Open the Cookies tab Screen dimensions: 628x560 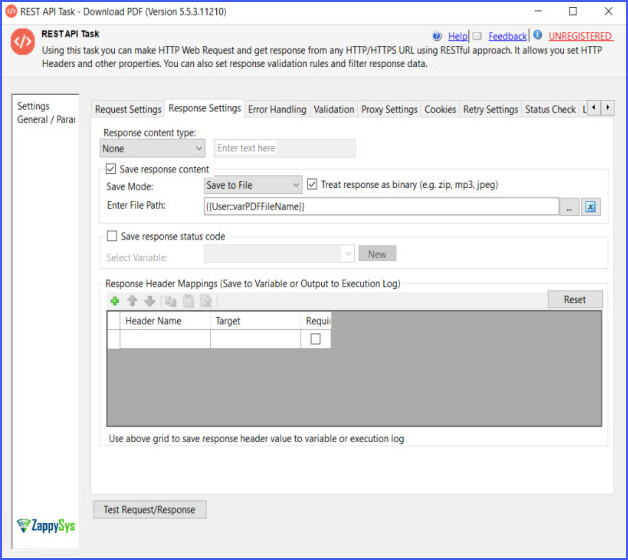(440, 109)
